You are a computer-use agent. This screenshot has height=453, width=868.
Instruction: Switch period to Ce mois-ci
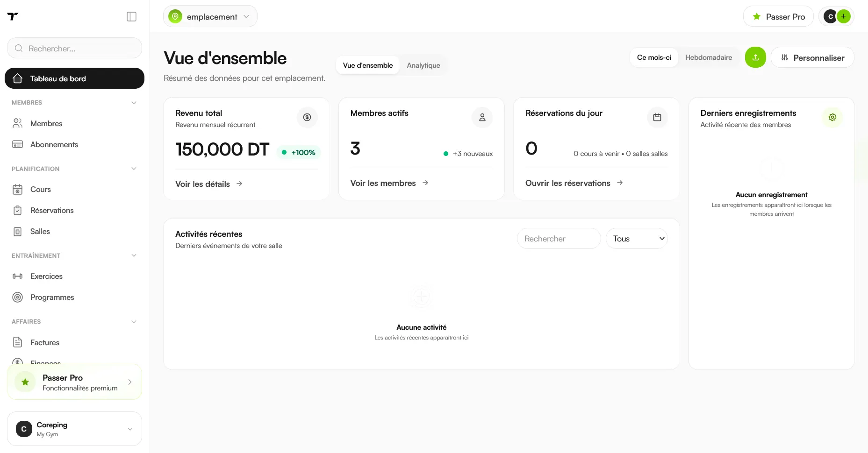(x=654, y=57)
